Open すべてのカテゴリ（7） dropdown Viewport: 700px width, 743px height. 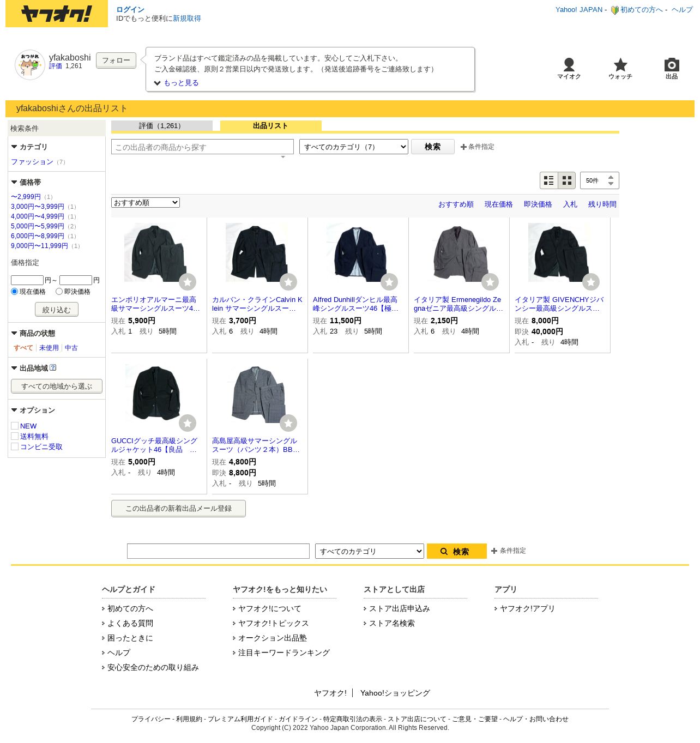click(x=354, y=147)
